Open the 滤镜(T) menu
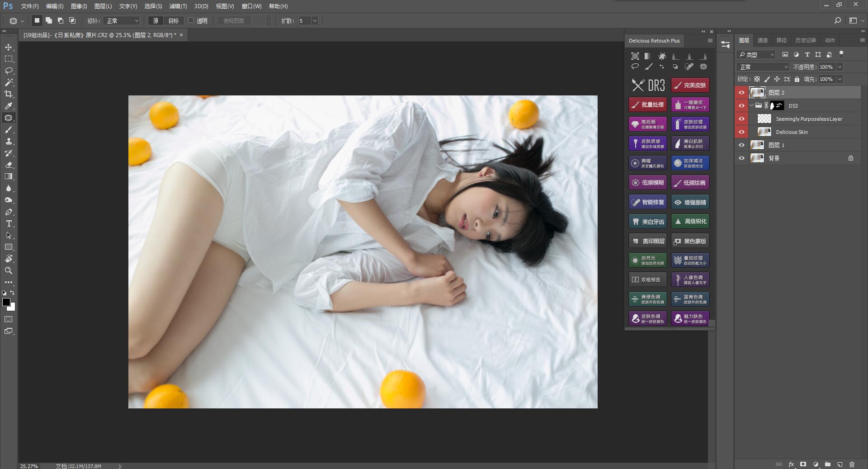Viewport: 868px width, 469px height. [x=178, y=6]
